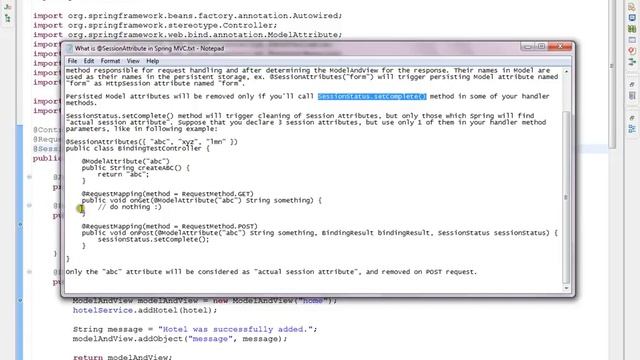This screenshot has height=360, width=640.
Task: Click the green arrows icon in Eclipse right trim
Action: point(632,62)
